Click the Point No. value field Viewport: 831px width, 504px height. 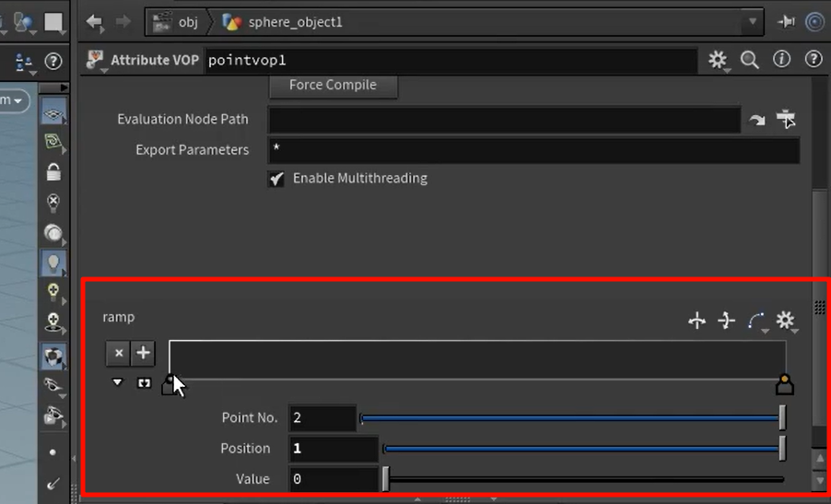[x=322, y=418]
